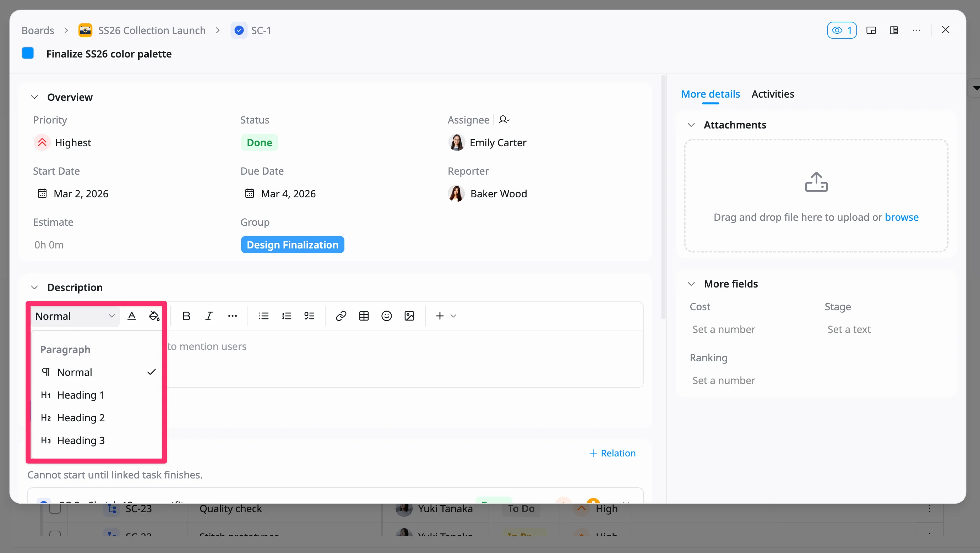Open the Start Date calendar icon

coord(42,193)
